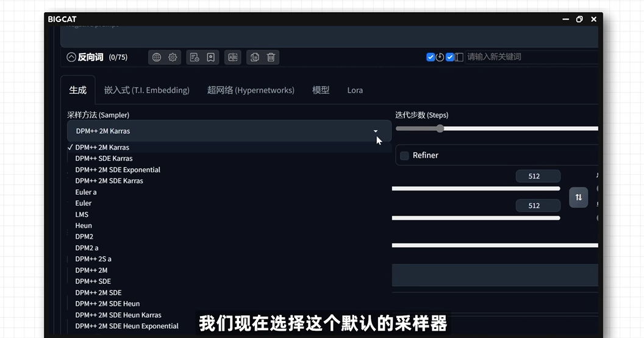The height and width of the screenshot is (338, 644).
Task: Pick the Heun sampler option
Action: point(84,225)
